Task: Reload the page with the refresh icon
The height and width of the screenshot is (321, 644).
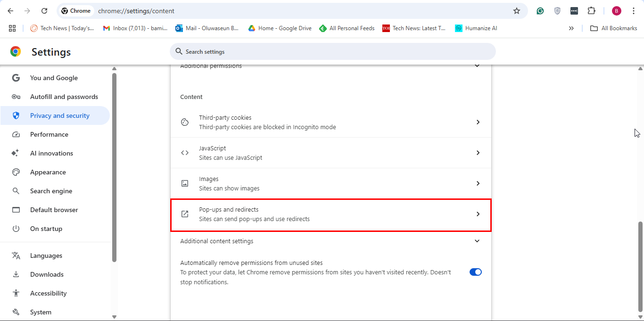Action: (44, 11)
